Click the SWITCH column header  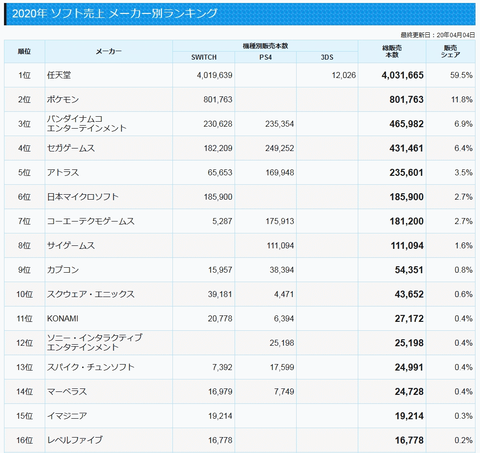click(x=204, y=57)
